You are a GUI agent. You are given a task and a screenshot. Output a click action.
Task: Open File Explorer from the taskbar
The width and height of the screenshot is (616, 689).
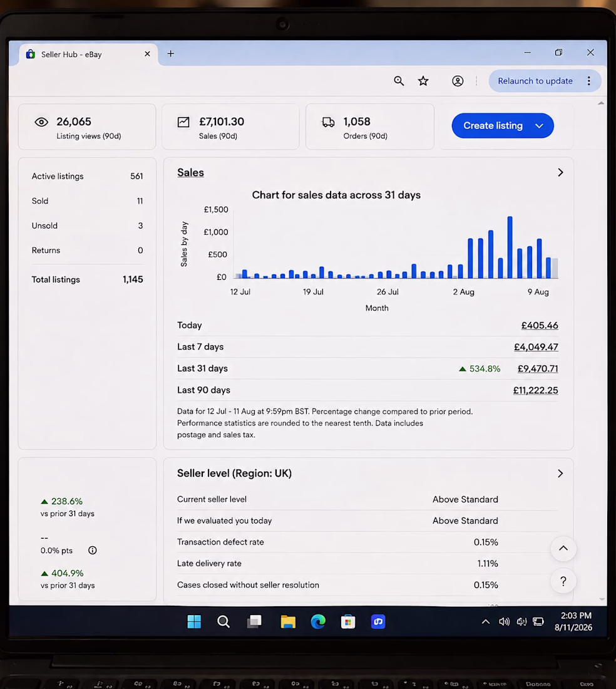(288, 622)
